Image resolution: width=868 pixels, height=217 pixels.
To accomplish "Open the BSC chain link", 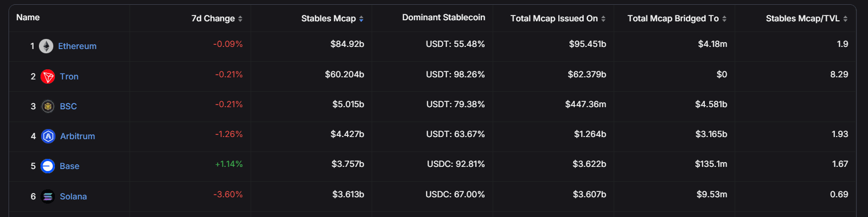I will 68,107.
